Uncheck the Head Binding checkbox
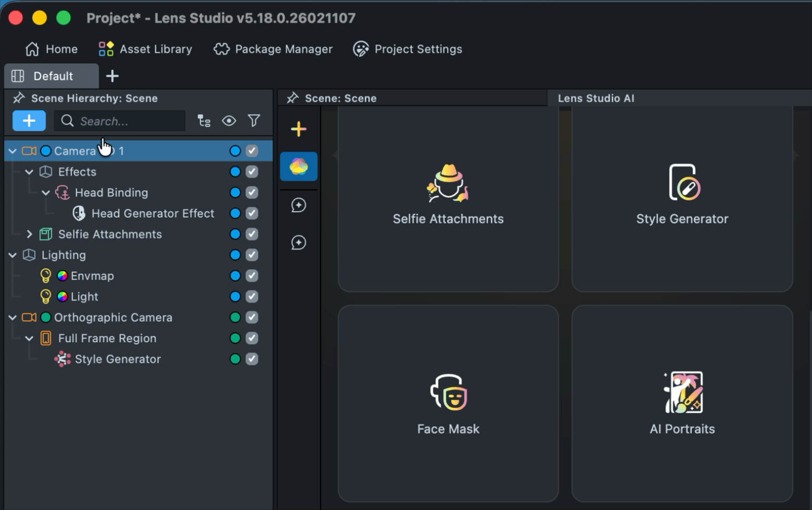 coord(252,193)
